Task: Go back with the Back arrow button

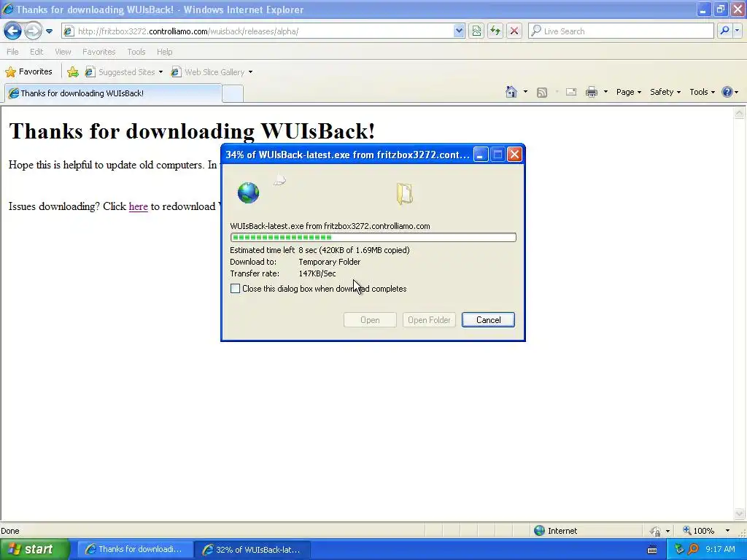Action: (13, 31)
